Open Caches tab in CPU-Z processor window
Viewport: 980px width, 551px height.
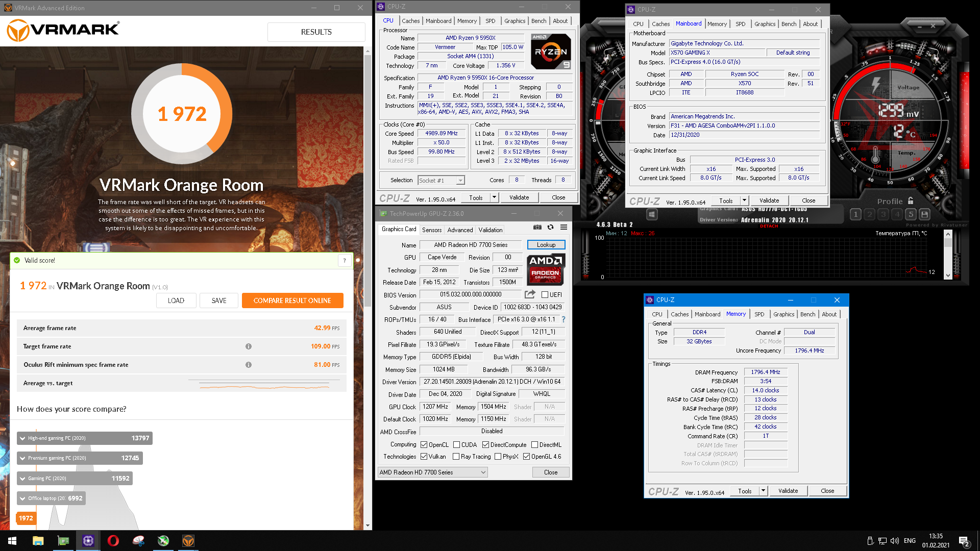click(410, 21)
